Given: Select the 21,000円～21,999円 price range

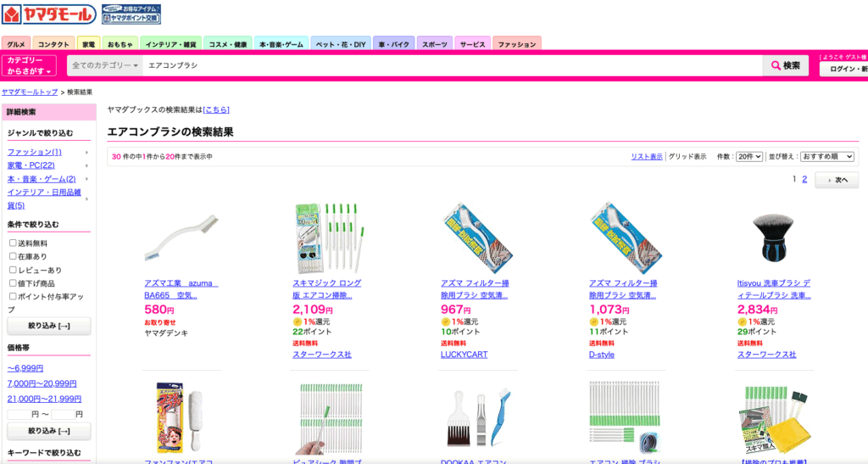Looking at the screenshot, I should 44,399.
